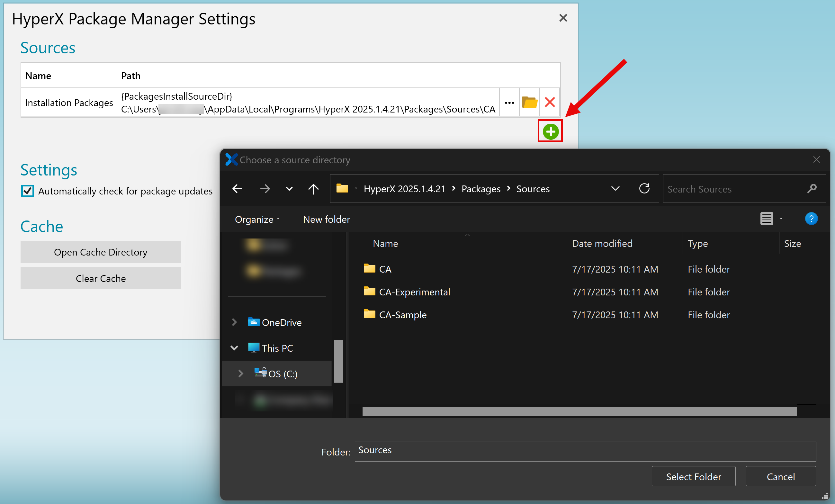Click the Search Sources field

[x=744, y=189]
